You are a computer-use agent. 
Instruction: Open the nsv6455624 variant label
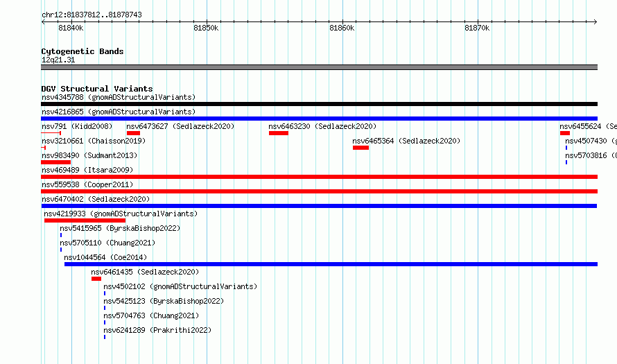tap(588, 126)
